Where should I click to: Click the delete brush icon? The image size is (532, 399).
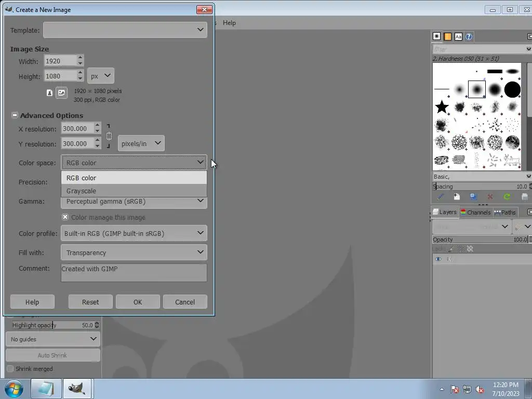pyautogui.click(x=490, y=196)
